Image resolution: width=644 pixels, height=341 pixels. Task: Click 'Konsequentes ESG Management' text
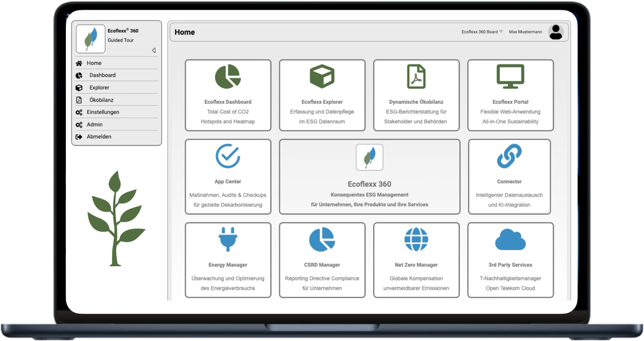[369, 195]
